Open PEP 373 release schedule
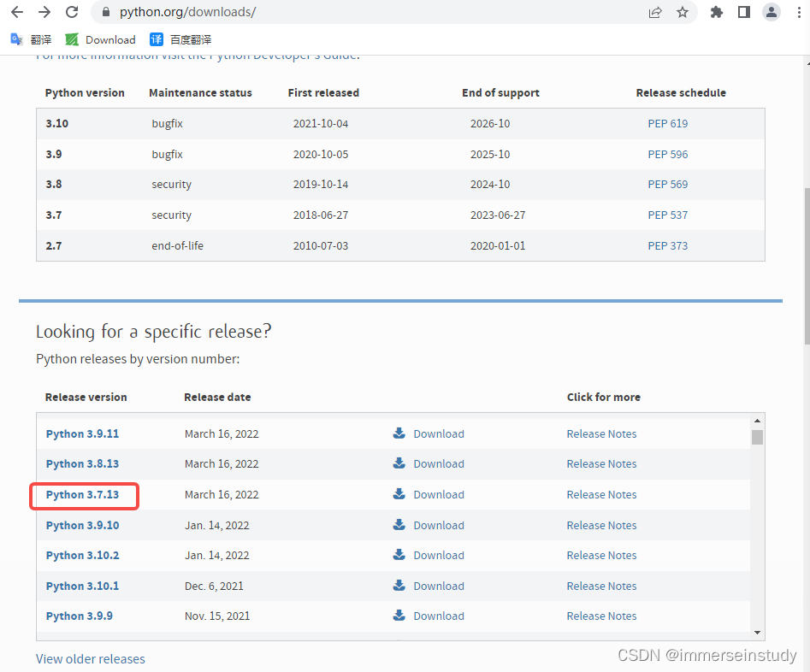The image size is (810, 672). 668,246
